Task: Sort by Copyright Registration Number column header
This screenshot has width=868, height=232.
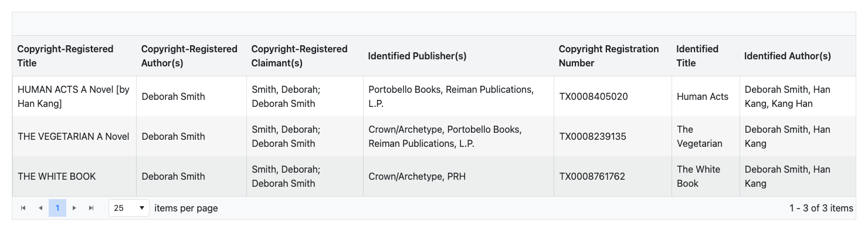Action: (x=609, y=56)
